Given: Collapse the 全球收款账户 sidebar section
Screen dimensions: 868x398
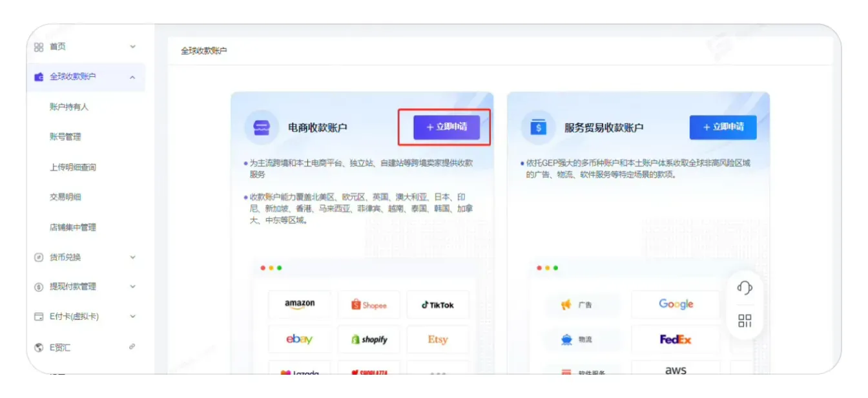Looking at the screenshot, I should [132, 78].
